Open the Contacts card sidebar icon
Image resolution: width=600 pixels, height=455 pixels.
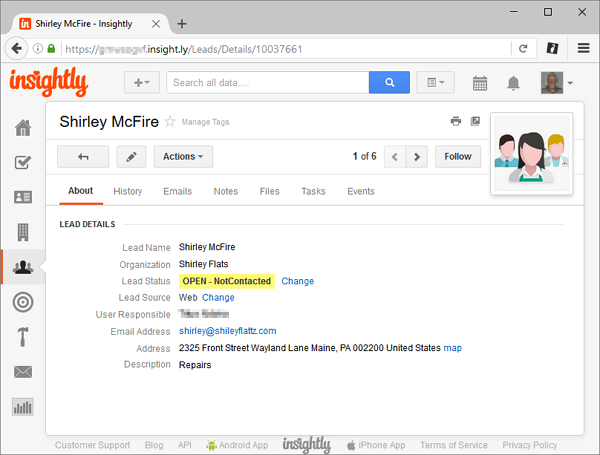click(22, 197)
